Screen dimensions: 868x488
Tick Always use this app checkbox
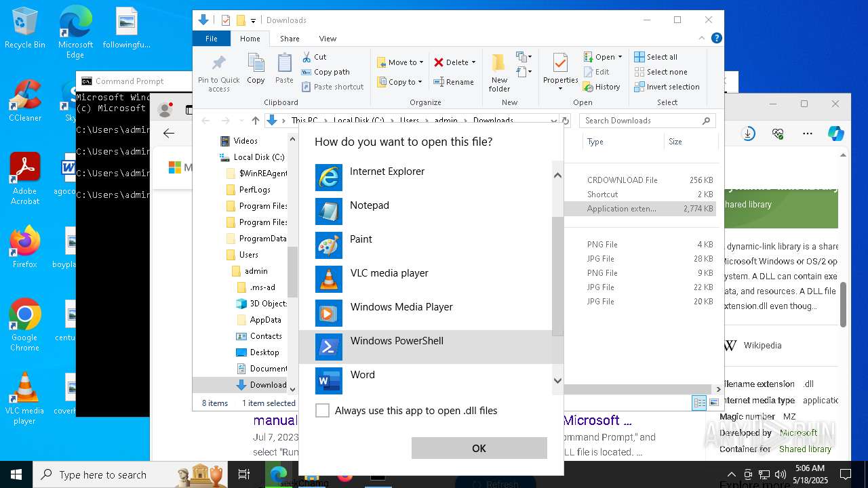[323, 410]
